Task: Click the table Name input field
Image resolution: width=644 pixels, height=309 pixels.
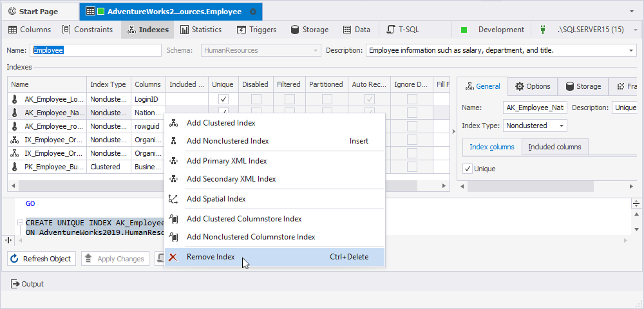Action: click(x=96, y=50)
